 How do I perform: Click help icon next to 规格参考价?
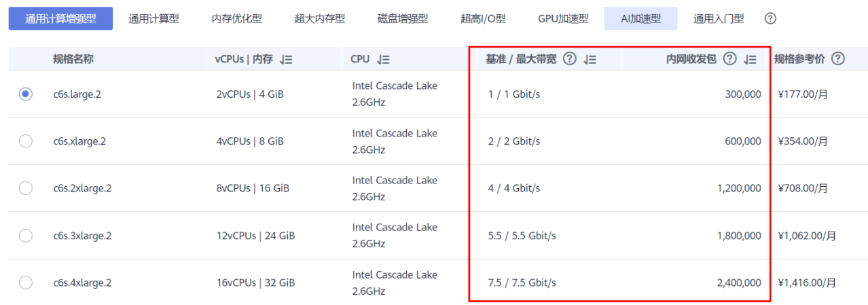838,59
